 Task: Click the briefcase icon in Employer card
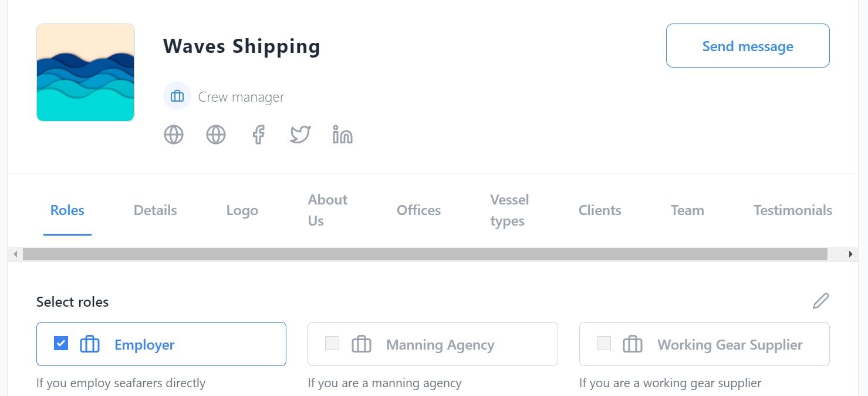[x=90, y=344]
